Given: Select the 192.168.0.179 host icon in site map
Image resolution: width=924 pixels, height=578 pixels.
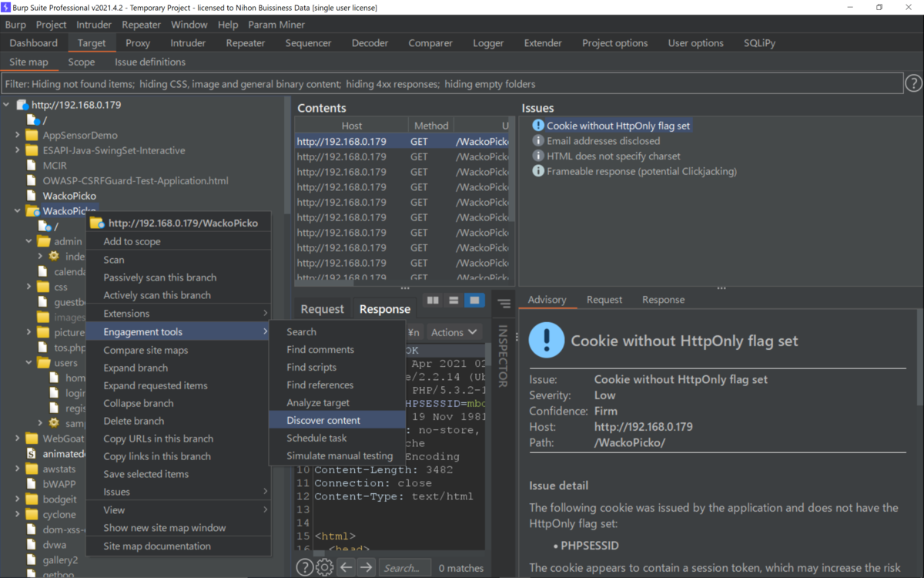Looking at the screenshot, I should [22, 105].
